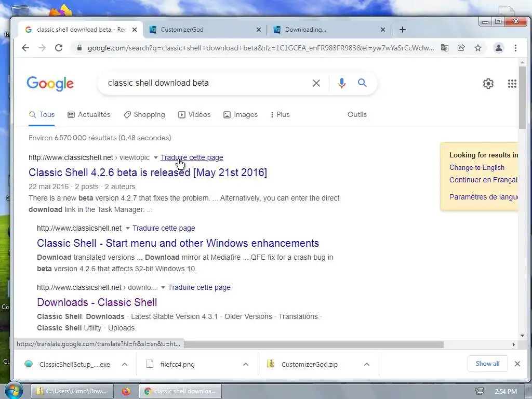Open Firefox from the taskbar

click(126, 391)
